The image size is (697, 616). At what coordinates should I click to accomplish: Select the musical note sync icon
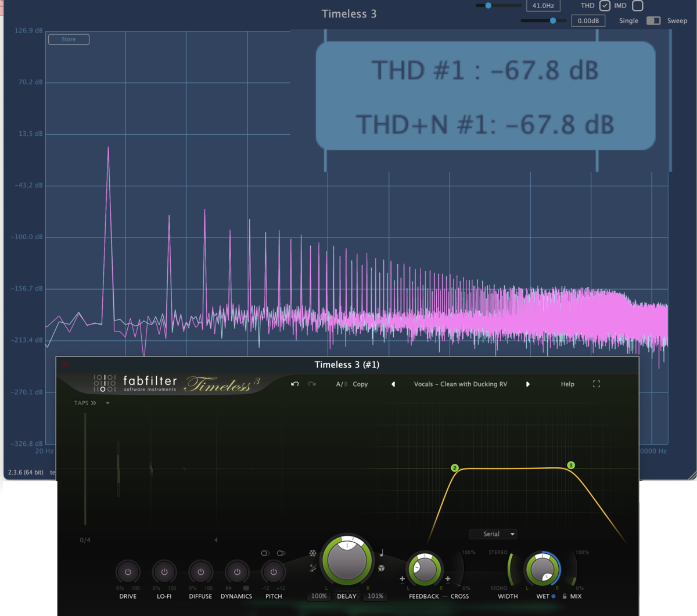click(382, 552)
